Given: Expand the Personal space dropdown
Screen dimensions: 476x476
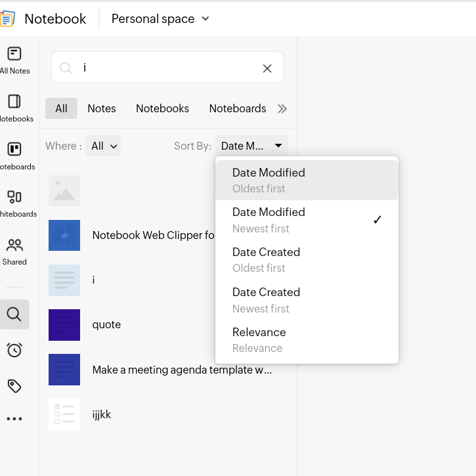Looking at the screenshot, I should point(160,18).
